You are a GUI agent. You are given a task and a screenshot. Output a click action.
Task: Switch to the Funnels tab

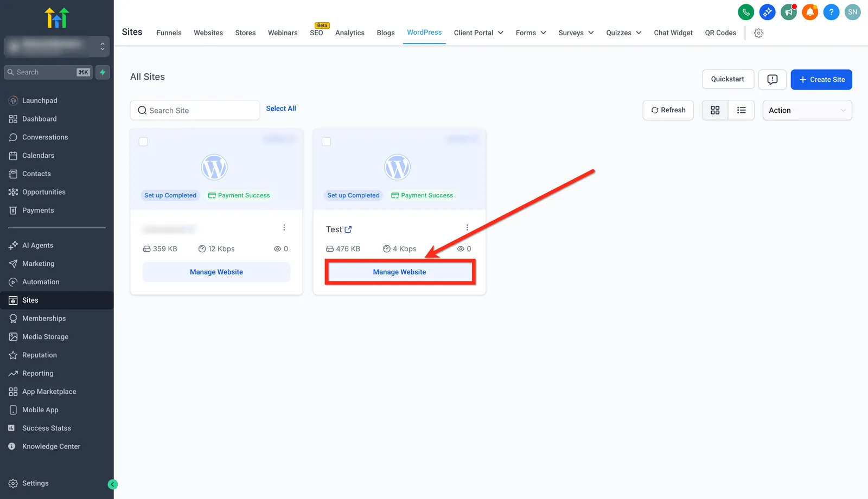click(169, 33)
